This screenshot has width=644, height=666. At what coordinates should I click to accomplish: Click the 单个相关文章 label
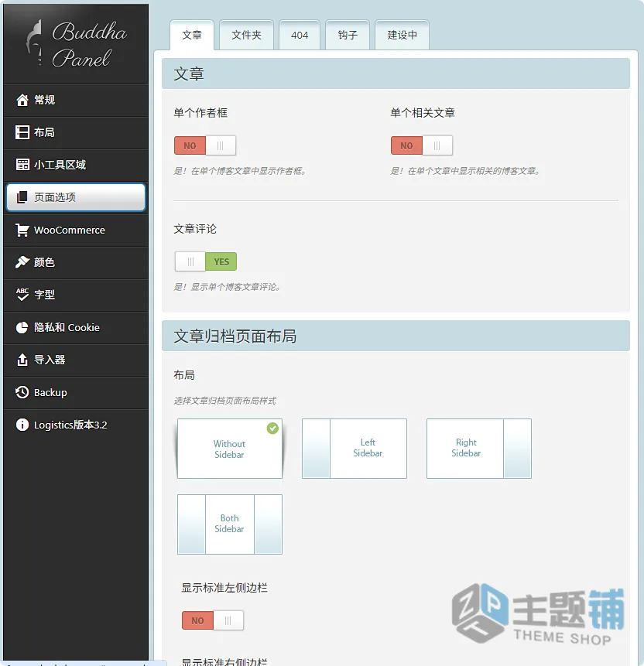pos(423,113)
